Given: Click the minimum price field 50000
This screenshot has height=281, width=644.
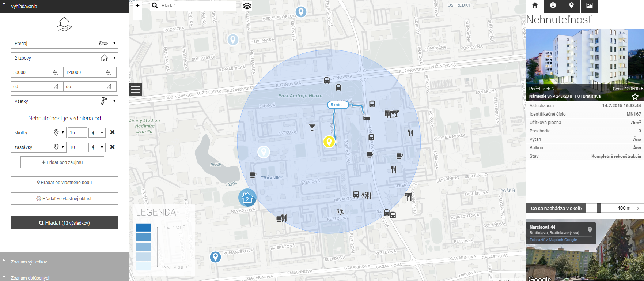Looking at the screenshot, I should click(x=37, y=72).
